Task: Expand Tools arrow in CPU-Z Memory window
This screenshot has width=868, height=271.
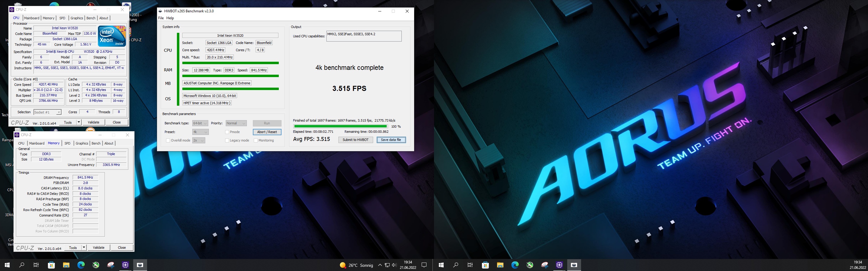Action: (x=84, y=248)
